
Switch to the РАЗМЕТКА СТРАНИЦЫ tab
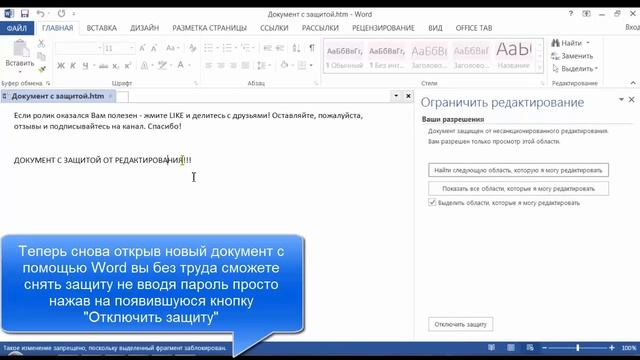[209, 28]
